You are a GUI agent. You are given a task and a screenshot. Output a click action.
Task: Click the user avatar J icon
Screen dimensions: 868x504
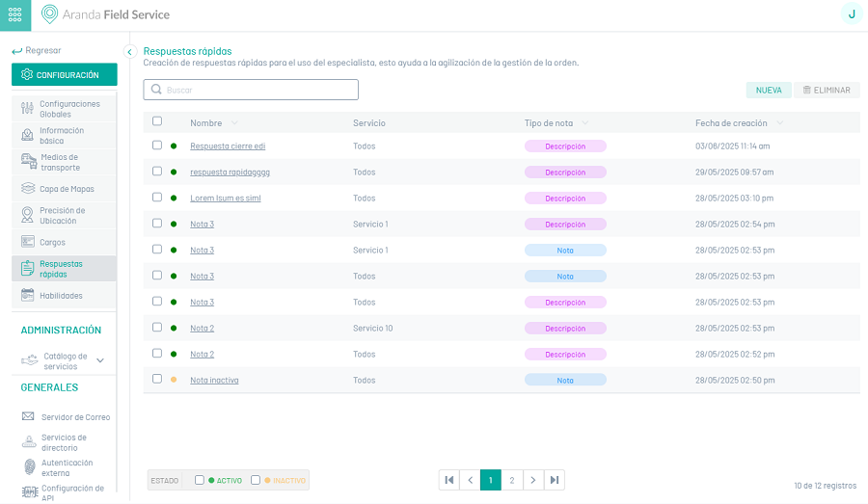coord(851,13)
